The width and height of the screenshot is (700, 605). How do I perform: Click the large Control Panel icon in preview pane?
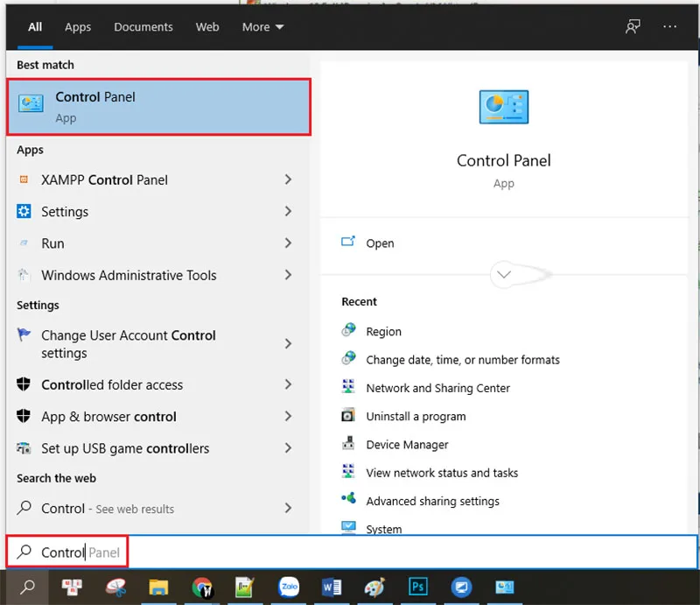[504, 107]
